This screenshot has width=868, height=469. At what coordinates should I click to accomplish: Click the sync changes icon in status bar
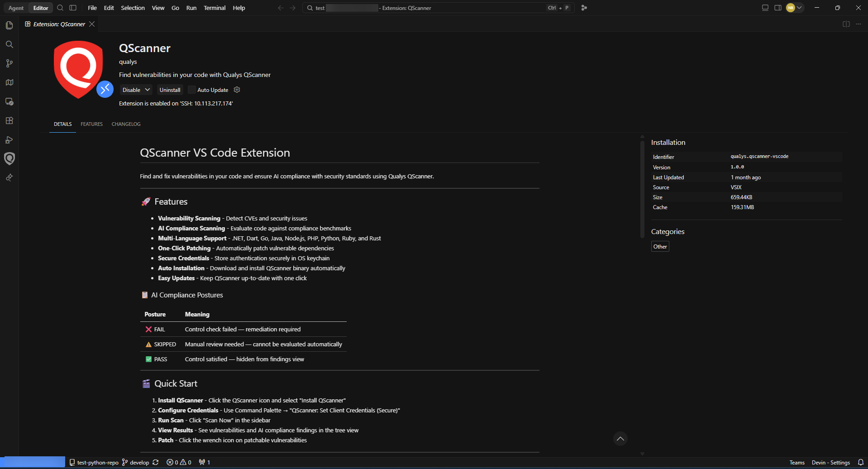[156, 462]
